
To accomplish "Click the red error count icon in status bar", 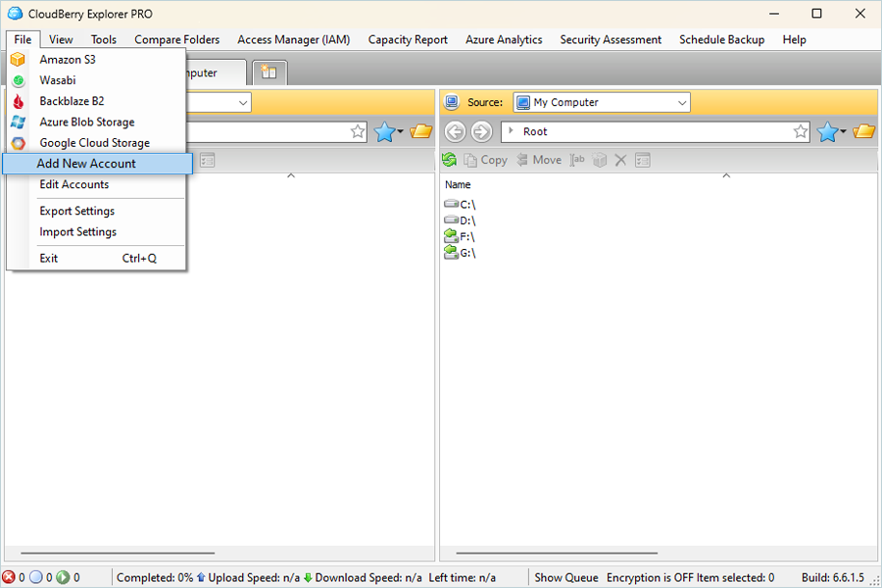I will (9, 577).
